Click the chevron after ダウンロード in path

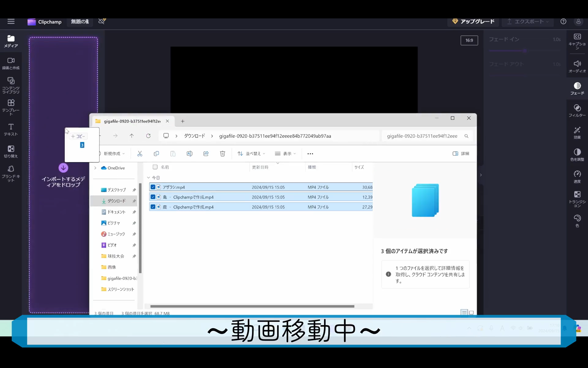tap(212, 136)
